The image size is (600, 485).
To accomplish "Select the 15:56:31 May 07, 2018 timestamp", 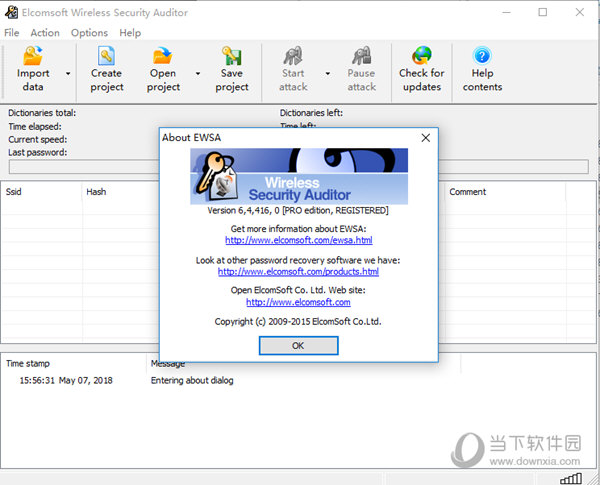I will click(66, 380).
